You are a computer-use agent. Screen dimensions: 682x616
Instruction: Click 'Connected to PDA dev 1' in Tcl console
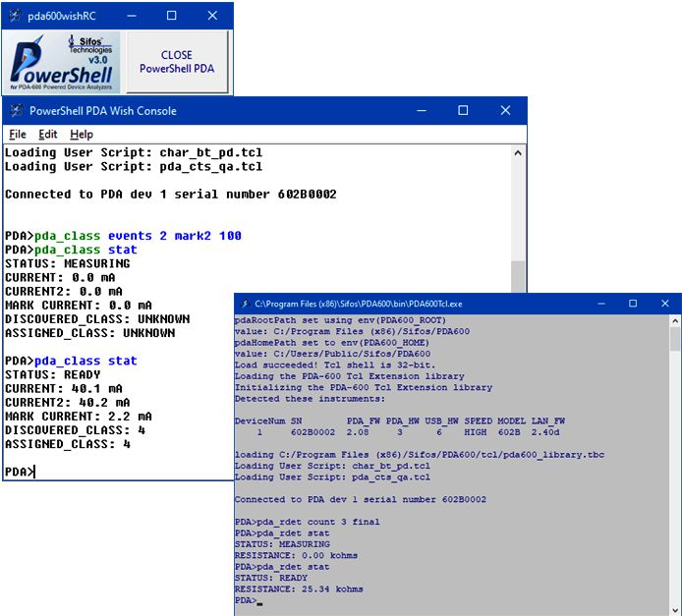pos(360,499)
